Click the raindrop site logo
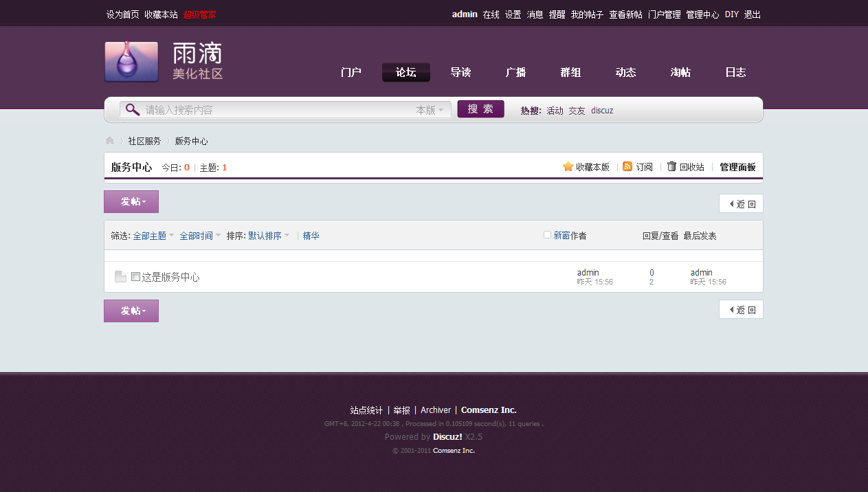The image size is (868, 492). click(x=131, y=62)
